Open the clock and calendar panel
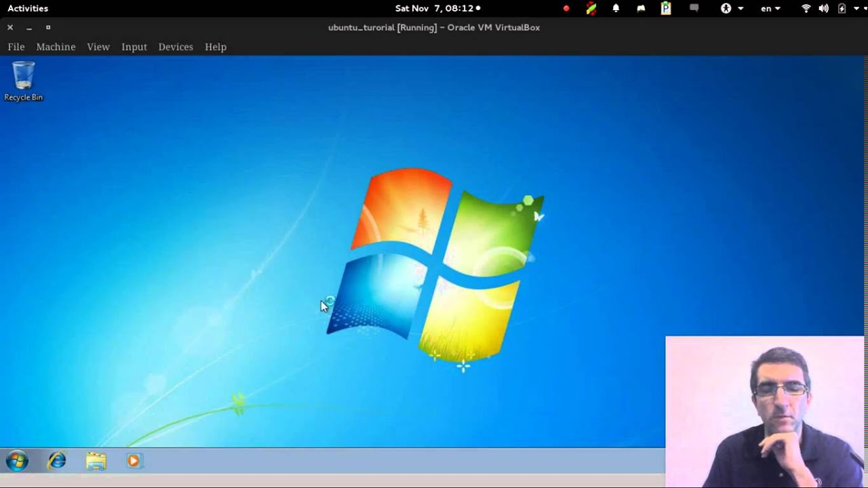Screen dimensions: 868x488 click(x=437, y=8)
